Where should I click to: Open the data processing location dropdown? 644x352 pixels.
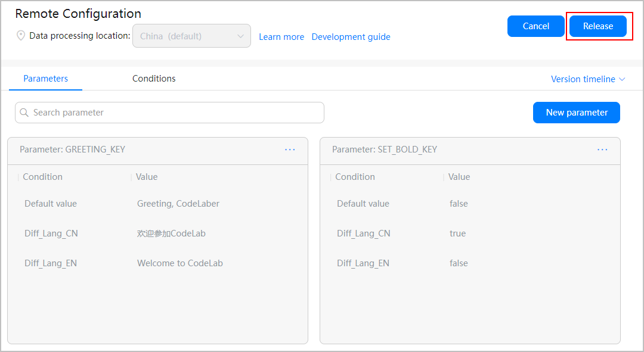pos(191,36)
